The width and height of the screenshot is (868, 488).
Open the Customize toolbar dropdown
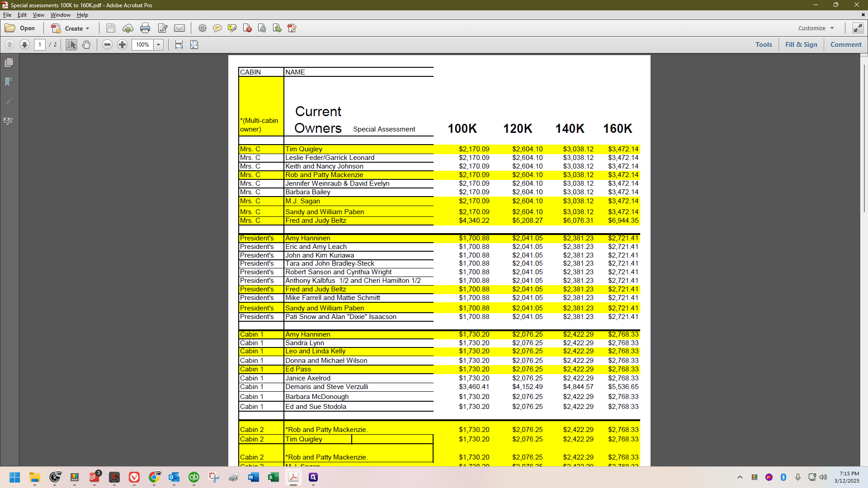coord(816,28)
